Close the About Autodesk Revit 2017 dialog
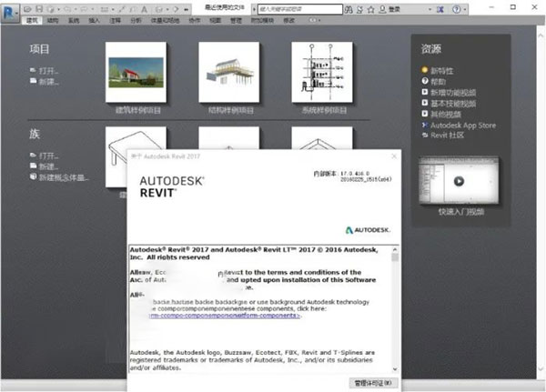Viewport: 546px width, 392px height. [394, 156]
